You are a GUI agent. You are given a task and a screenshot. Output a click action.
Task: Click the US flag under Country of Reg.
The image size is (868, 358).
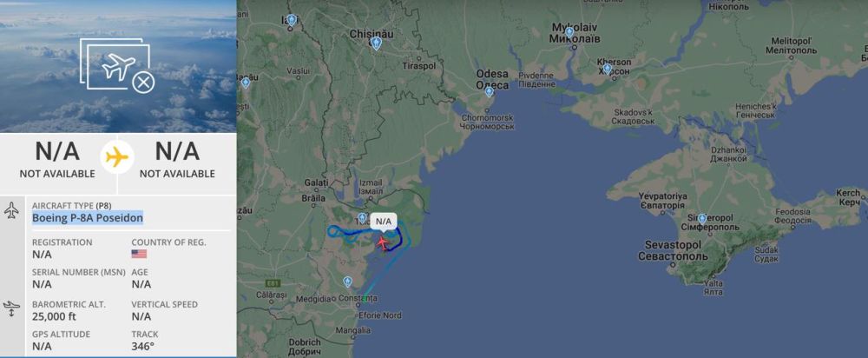pyautogui.click(x=139, y=254)
